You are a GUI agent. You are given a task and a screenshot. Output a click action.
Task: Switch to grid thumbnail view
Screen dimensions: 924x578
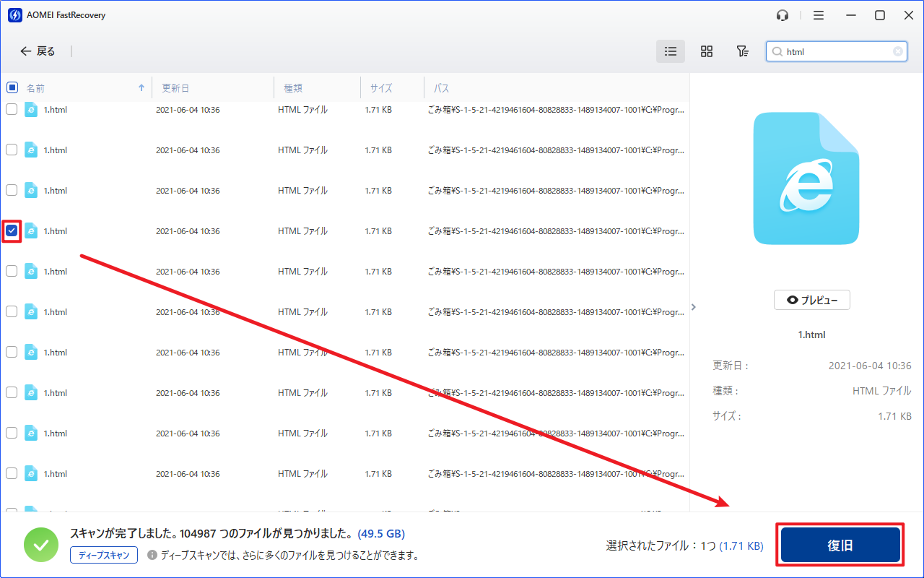point(707,51)
